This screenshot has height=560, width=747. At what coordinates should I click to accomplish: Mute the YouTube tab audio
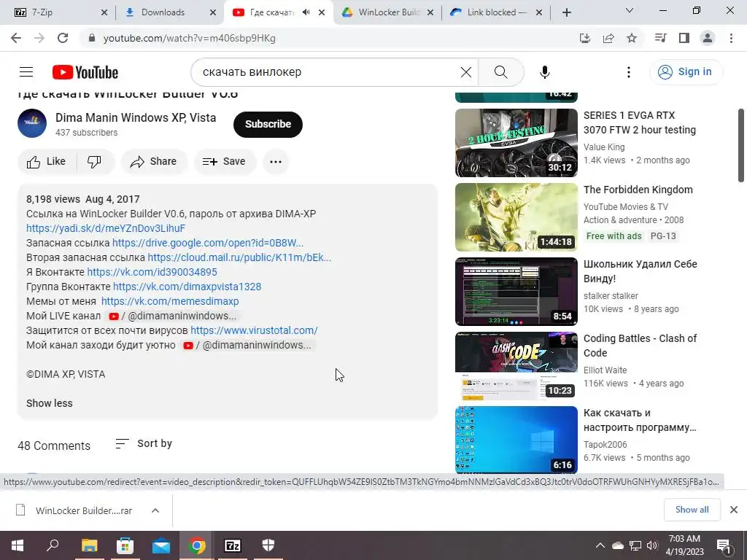306,12
